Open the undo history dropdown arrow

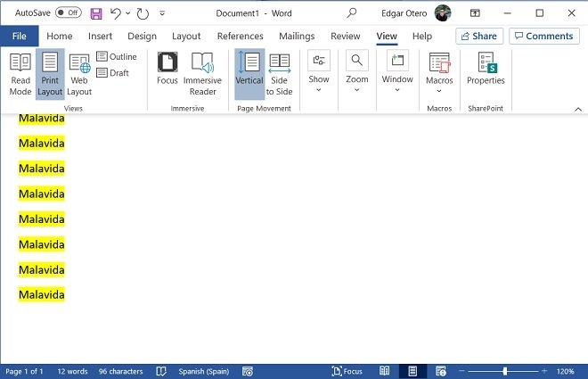pyautogui.click(x=128, y=13)
